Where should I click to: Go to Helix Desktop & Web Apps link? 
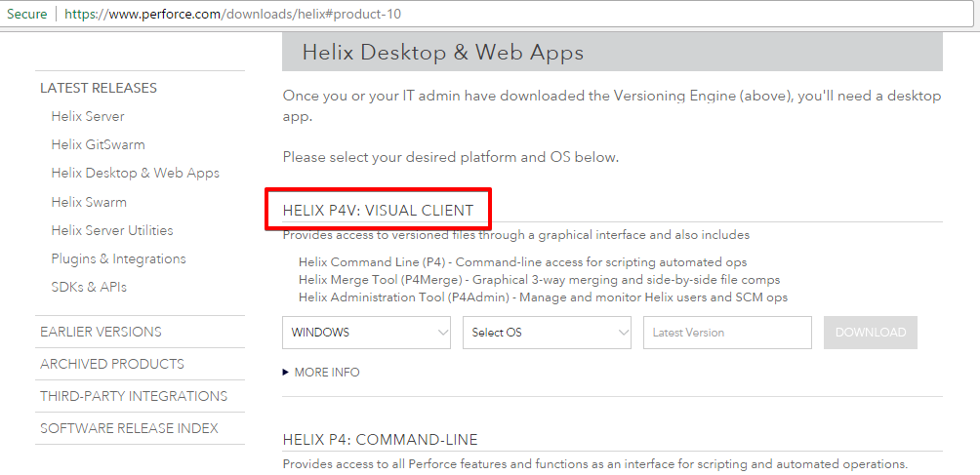(135, 173)
